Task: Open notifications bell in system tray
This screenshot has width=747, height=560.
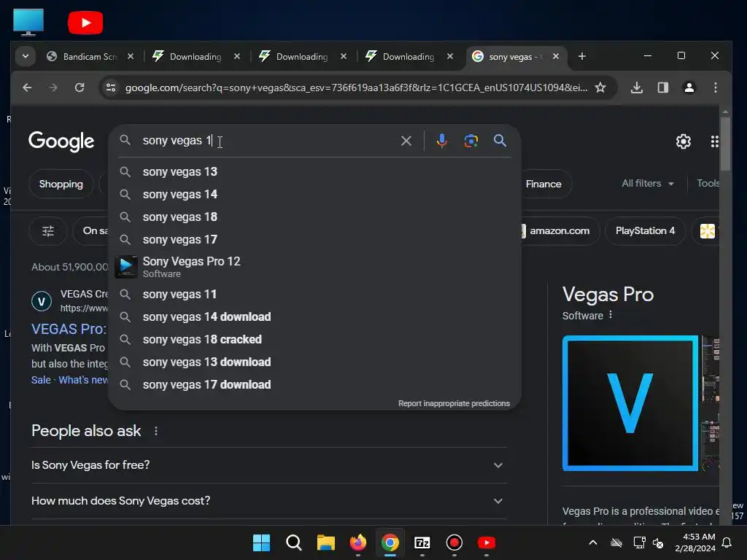Action: point(727,542)
